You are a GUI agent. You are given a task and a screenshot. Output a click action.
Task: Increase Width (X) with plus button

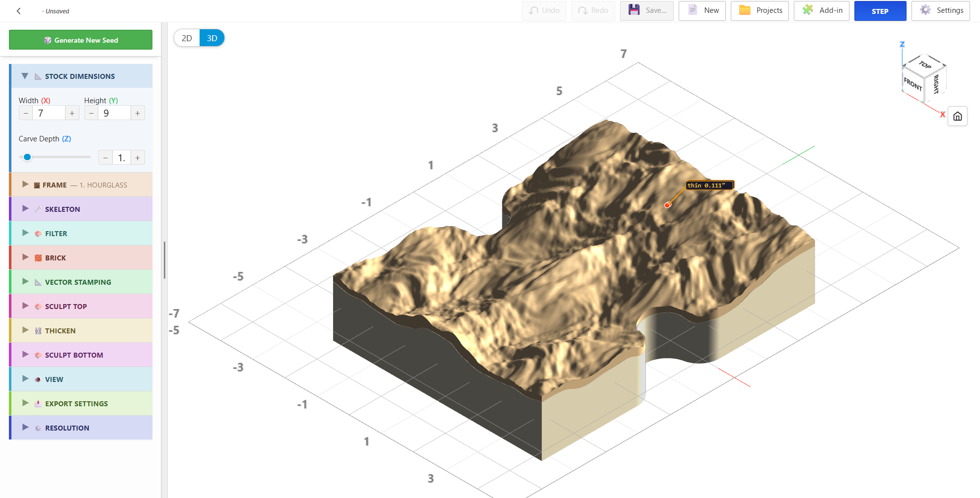tap(72, 113)
